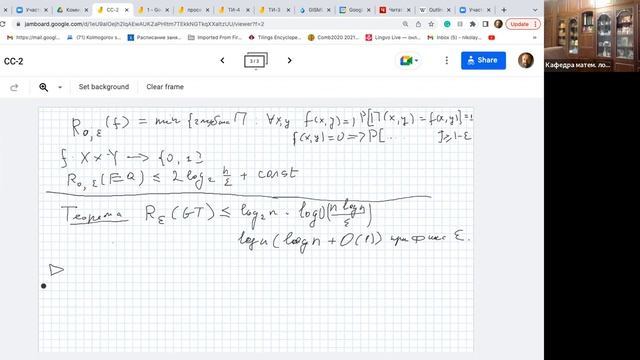The height and width of the screenshot is (360, 640).
Task: Click the participant video thumbnail
Action: pos(592,36)
